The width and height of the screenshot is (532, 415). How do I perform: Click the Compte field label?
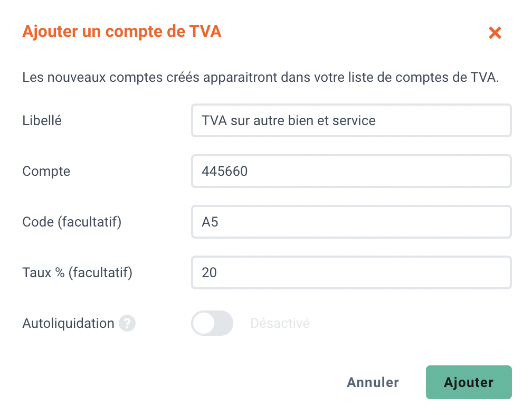click(x=46, y=172)
